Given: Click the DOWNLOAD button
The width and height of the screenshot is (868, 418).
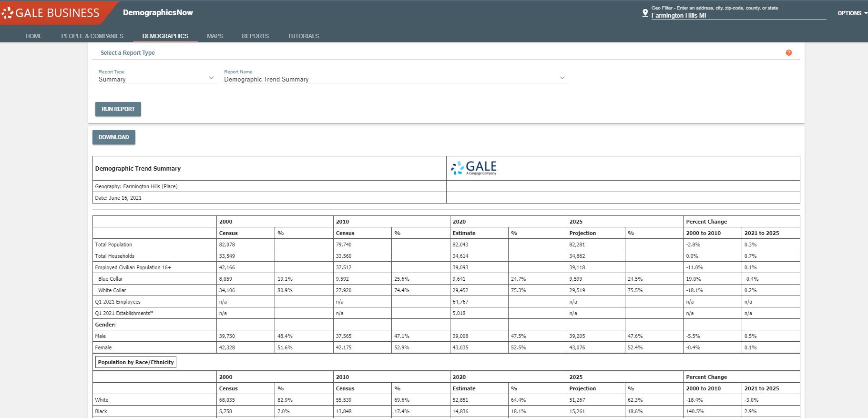Looking at the screenshot, I should click(x=114, y=137).
